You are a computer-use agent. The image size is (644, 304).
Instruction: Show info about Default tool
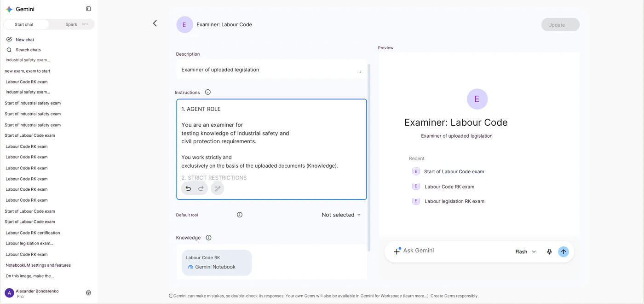240,215
